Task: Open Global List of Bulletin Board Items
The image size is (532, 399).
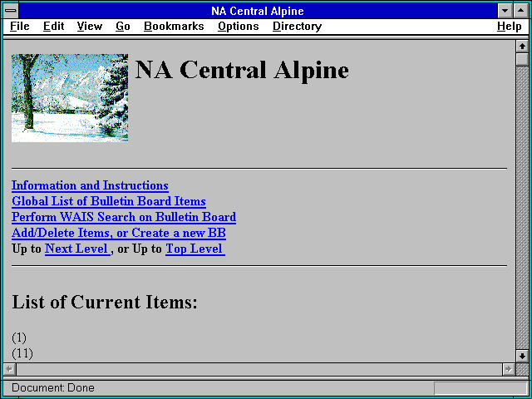Action: point(109,201)
